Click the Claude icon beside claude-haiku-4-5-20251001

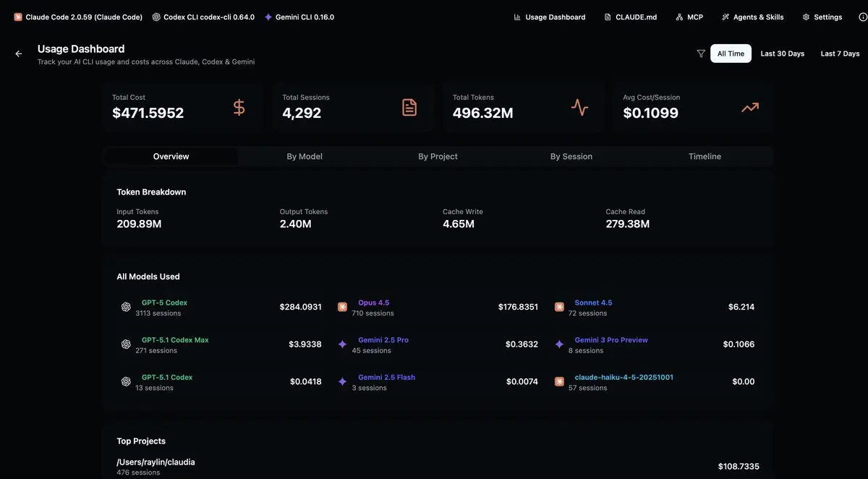point(559,381)
